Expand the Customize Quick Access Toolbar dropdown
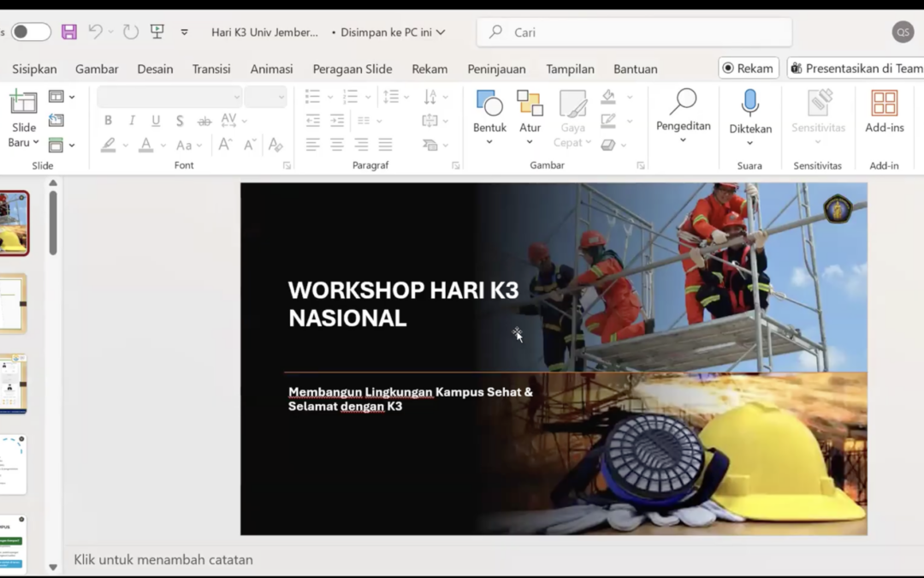This screenshot has height=578, width=924. (184, 33)
